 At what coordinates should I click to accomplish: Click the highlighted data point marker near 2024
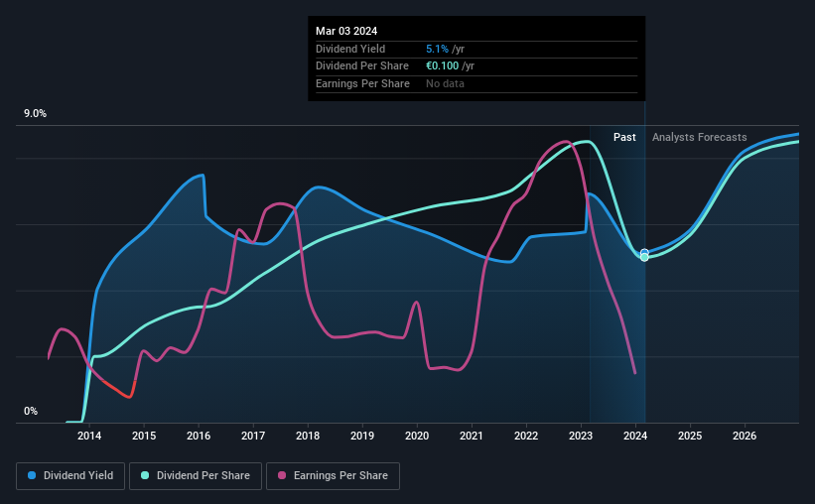644,255
